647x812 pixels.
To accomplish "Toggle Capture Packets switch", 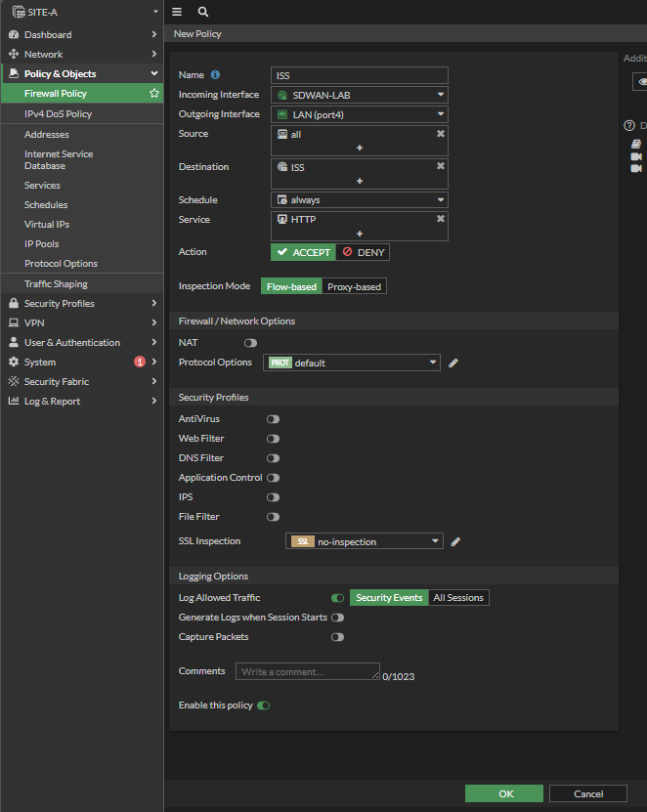I will (x=337, y=637).
